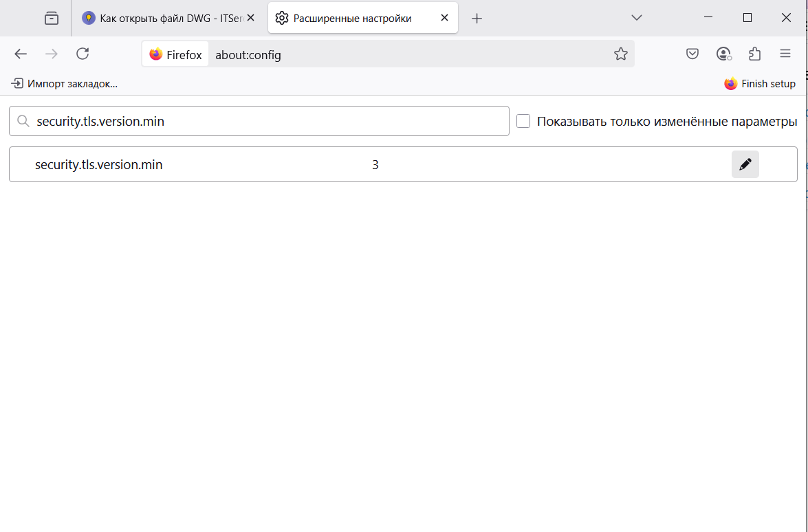Edit security.tls.version.min with the pencil button
The height and width of the screenshot is (532, 808).
point(745,164)
